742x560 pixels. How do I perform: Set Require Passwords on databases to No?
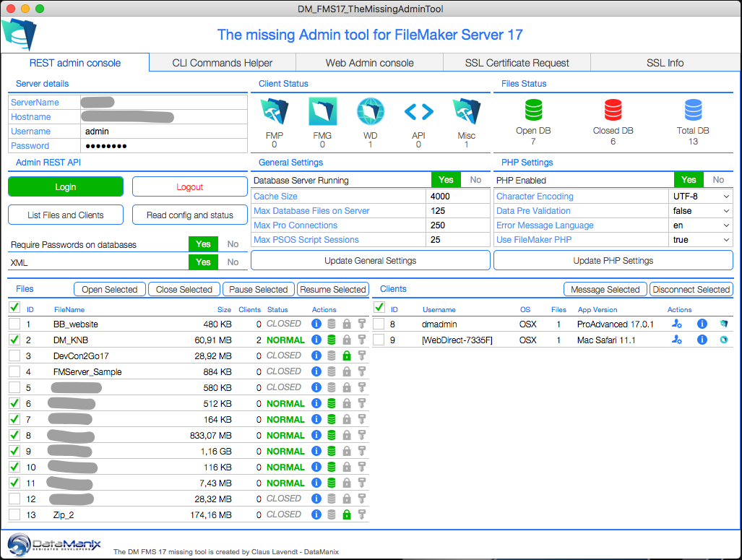[x=233, y=244]
